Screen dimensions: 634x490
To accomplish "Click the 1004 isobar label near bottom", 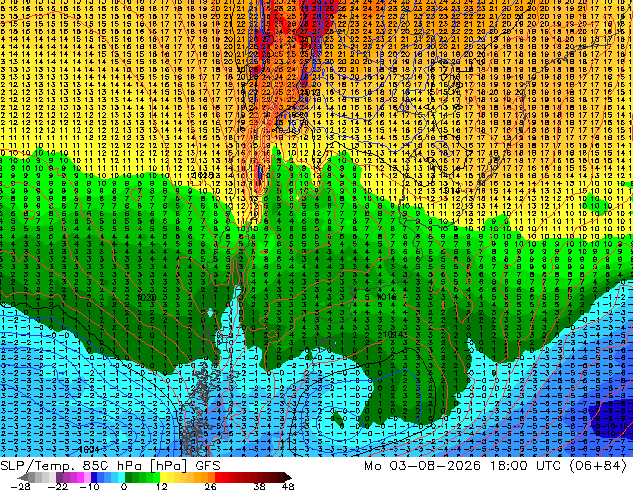I will (89, 449).
